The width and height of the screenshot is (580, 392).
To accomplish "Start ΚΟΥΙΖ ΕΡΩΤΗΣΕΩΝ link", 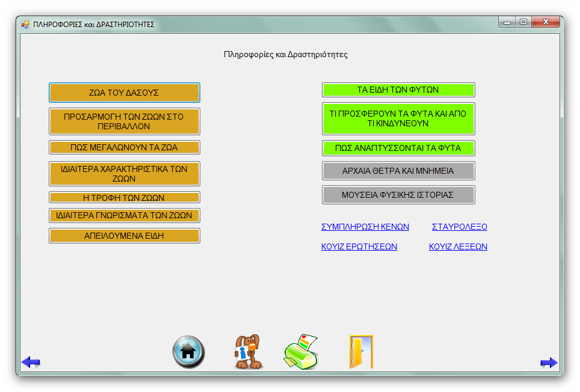I will coord(359,247).
